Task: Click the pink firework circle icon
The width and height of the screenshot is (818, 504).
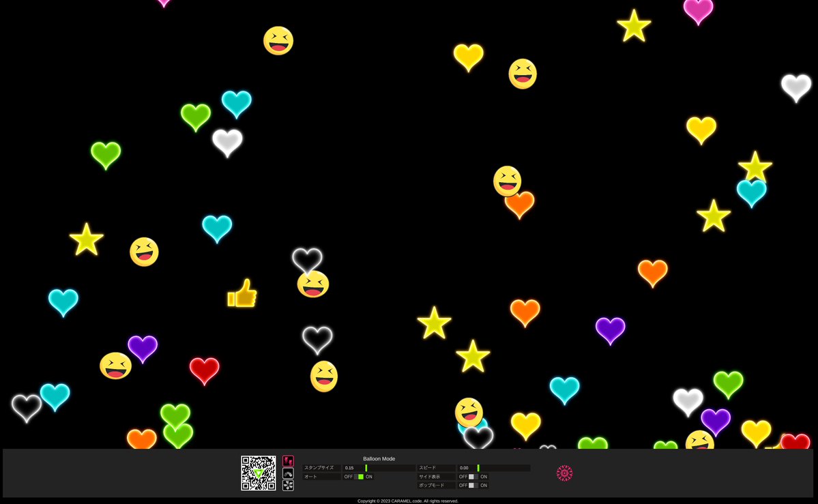Action: [564, 473]
